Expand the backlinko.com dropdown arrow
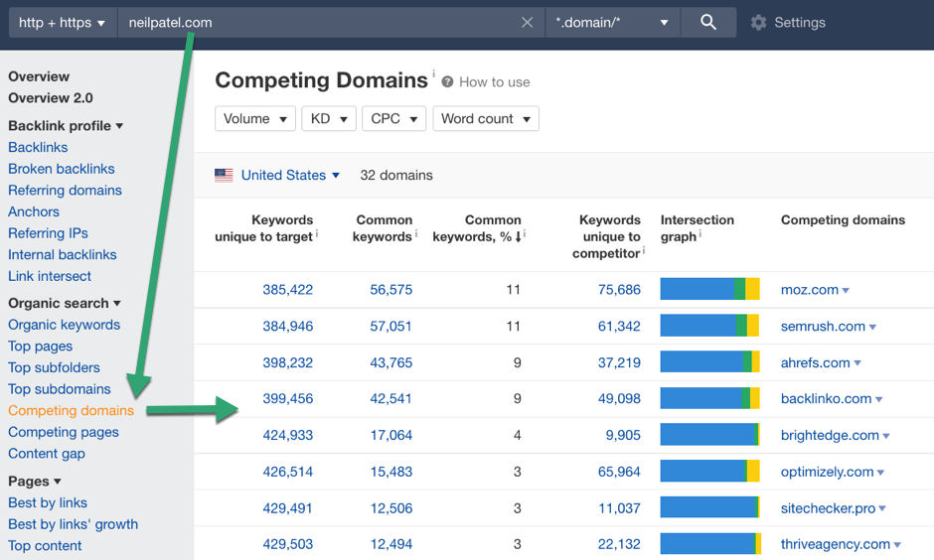Screen dimensions: 934x560 click(878, 399)
